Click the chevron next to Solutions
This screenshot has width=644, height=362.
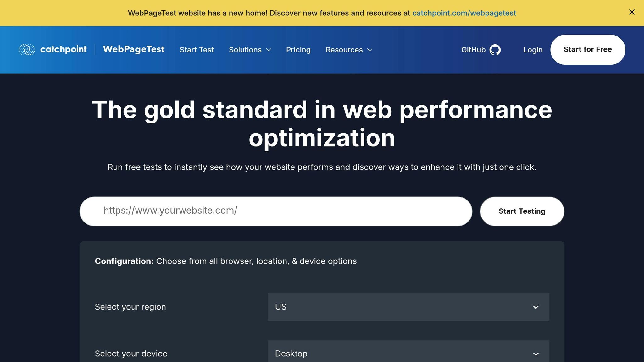click(x=269, y=50)
